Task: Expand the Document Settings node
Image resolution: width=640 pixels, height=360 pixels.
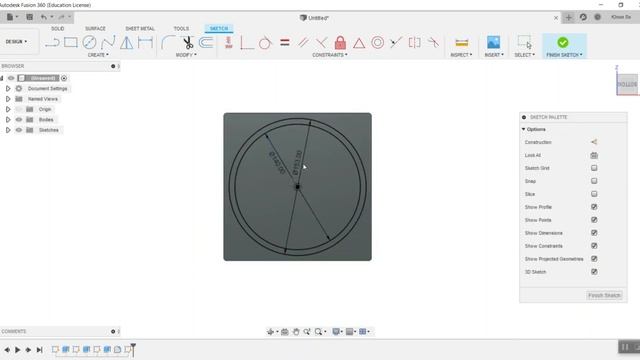Action: pyautogui.click(x=8, y=89)
